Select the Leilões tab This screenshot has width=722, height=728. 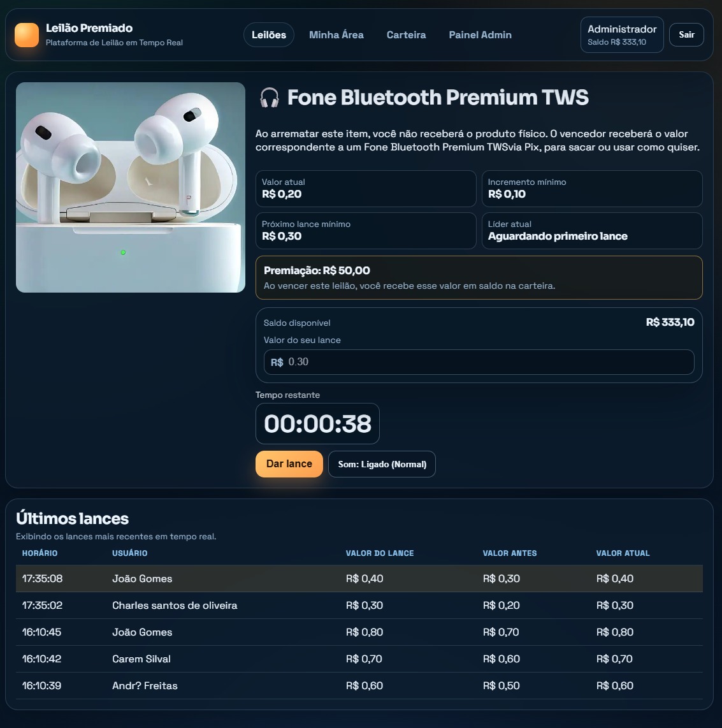click(268, 34)
